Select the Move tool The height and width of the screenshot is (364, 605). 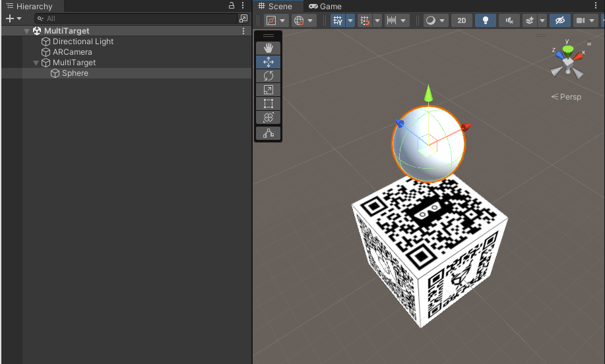tap(268, 62)
